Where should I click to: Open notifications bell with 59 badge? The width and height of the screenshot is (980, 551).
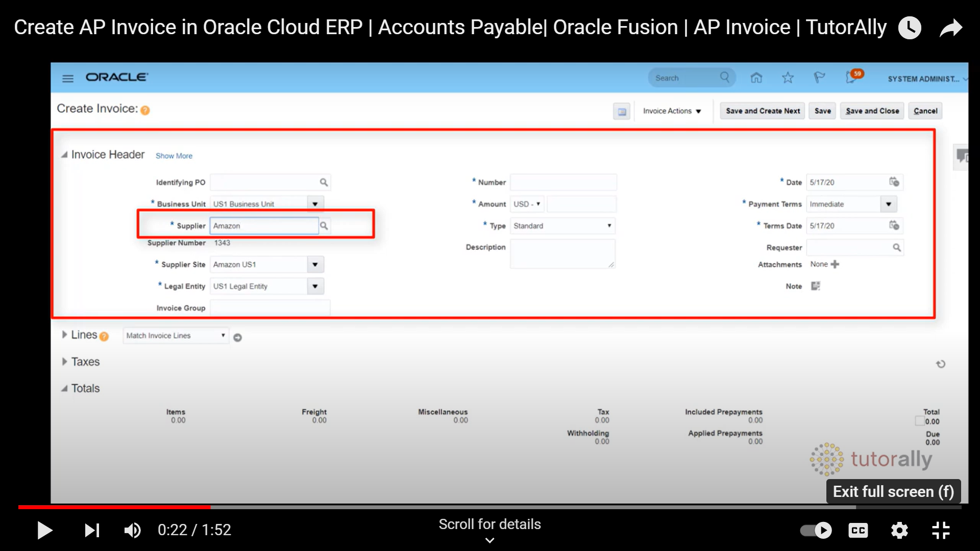point(851,78)
